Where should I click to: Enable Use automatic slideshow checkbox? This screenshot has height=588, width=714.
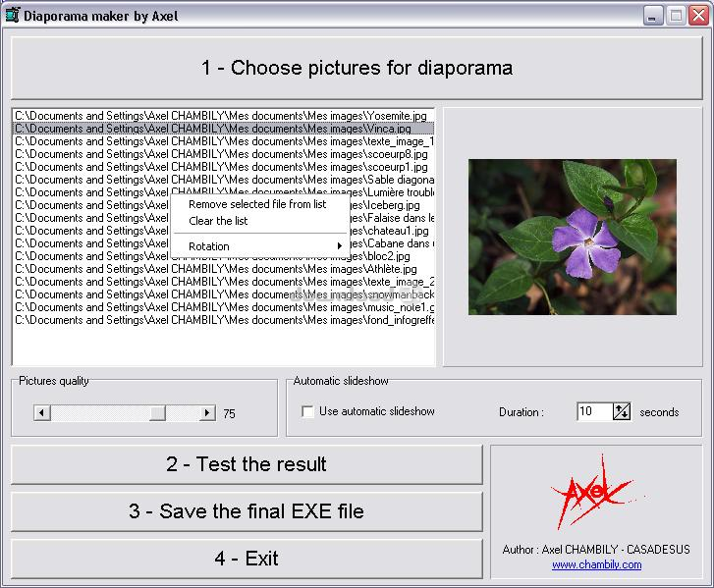pos(307,411)
